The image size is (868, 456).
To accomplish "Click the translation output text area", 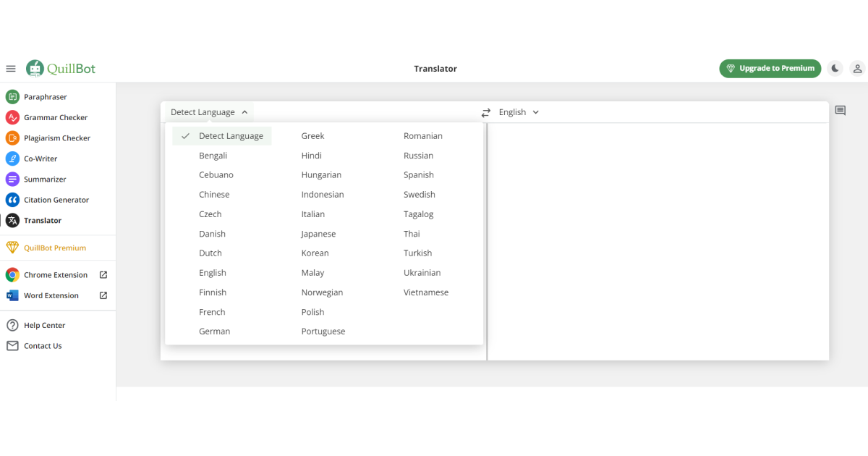I will point(658,242).
